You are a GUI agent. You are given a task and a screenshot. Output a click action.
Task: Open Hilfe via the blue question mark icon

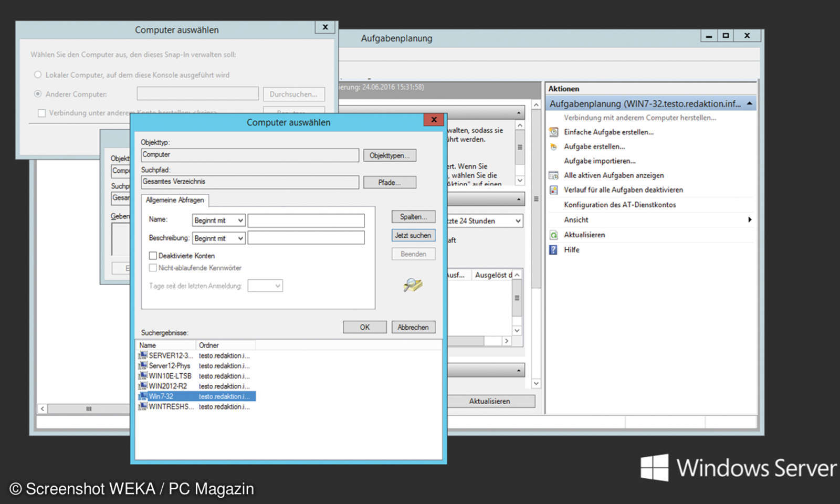coord(553,249)
